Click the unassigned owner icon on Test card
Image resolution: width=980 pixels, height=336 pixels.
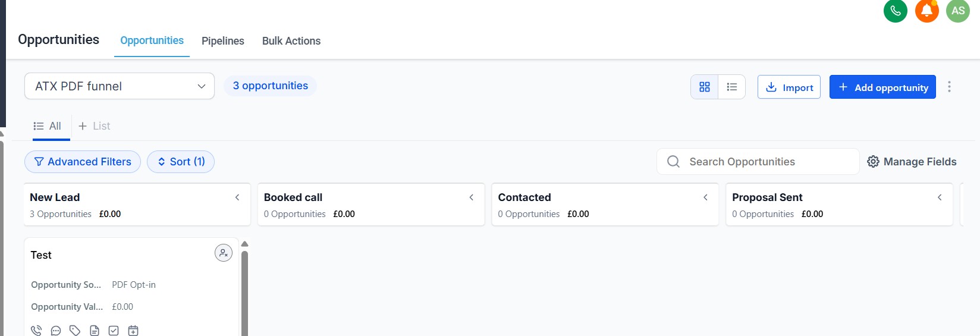pos(224,253)
